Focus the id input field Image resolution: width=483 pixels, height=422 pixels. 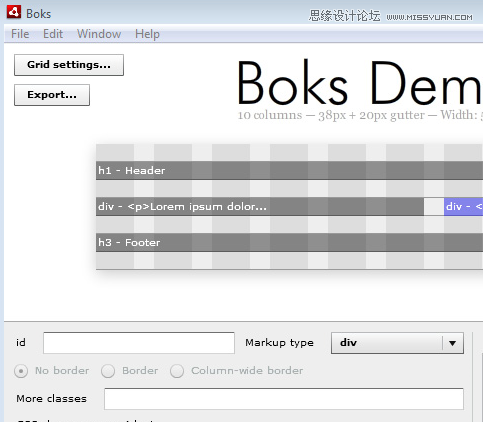pos(139,343)
